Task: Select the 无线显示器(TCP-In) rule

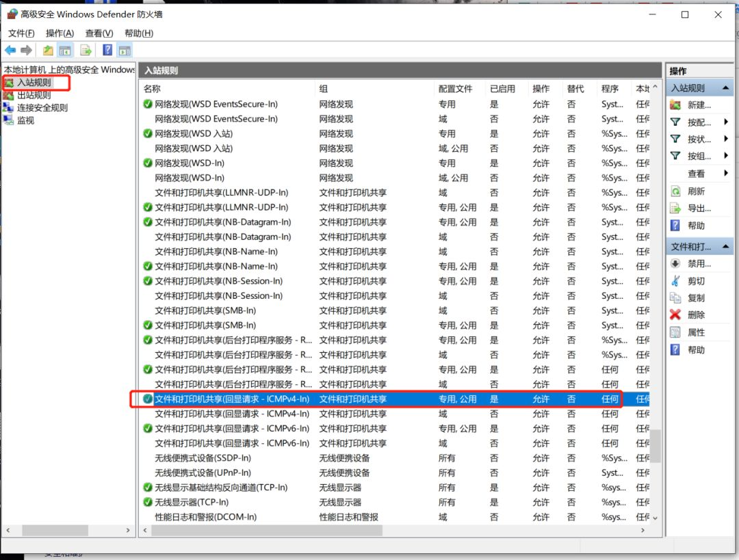Action: click(x=396, y=502)
